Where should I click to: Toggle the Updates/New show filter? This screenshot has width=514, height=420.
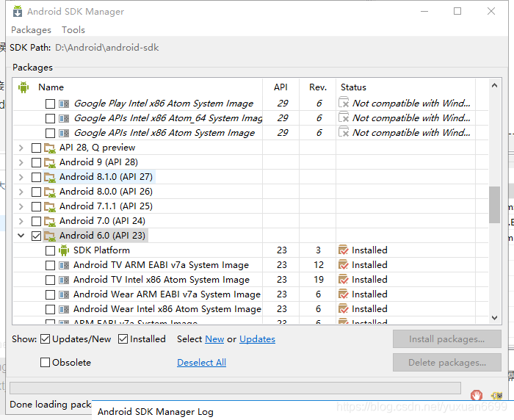point(45,339)
